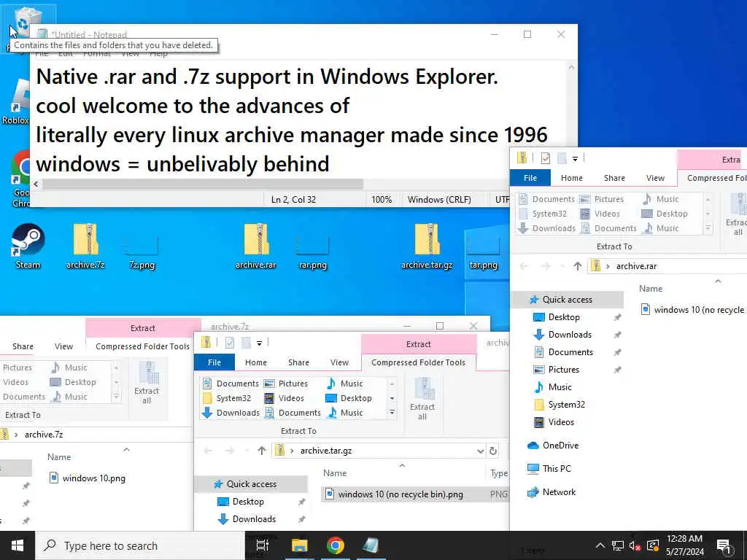Switch to View tab in archive.7z window
Screen dimensions: 747x560
coord(64,346)
